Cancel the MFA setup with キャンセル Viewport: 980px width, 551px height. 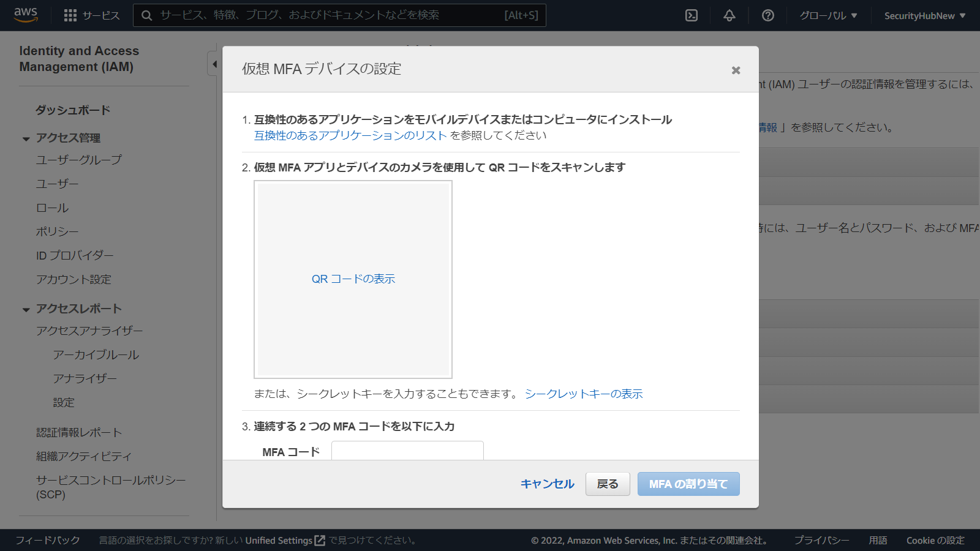click(x=546, y=484)
